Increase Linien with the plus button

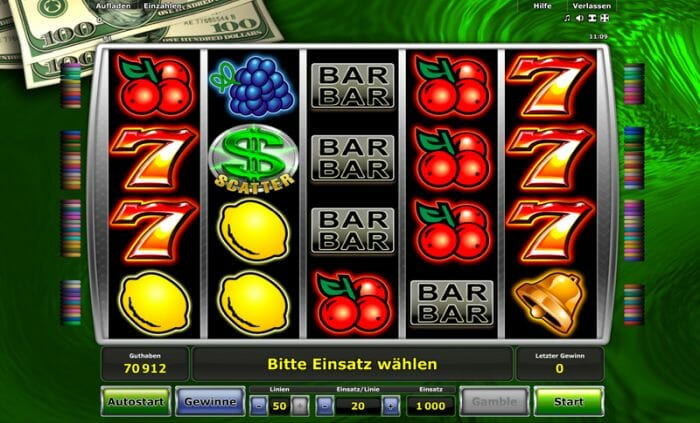coord(300,406)
